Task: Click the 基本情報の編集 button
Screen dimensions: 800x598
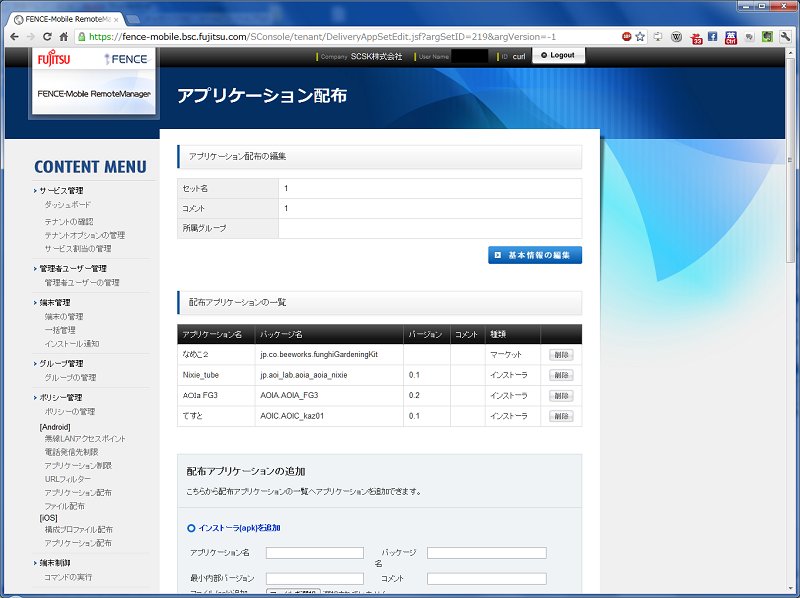Action: tap(534, 255)
